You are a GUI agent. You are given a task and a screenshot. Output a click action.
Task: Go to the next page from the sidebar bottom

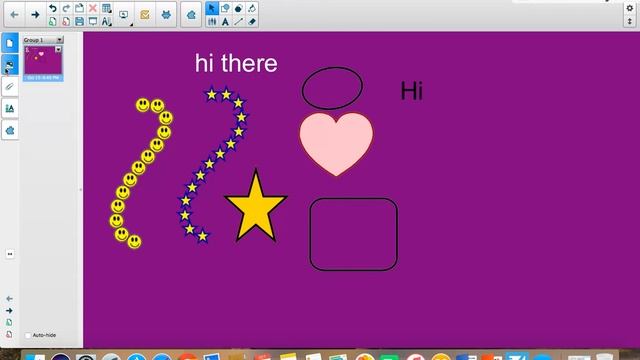(9, 311)
